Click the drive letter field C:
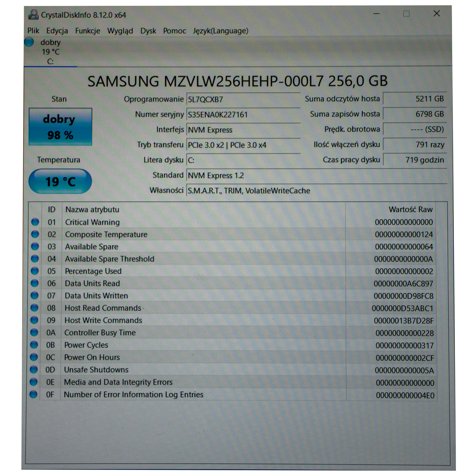The image size is (476, 476). [243, 160]
